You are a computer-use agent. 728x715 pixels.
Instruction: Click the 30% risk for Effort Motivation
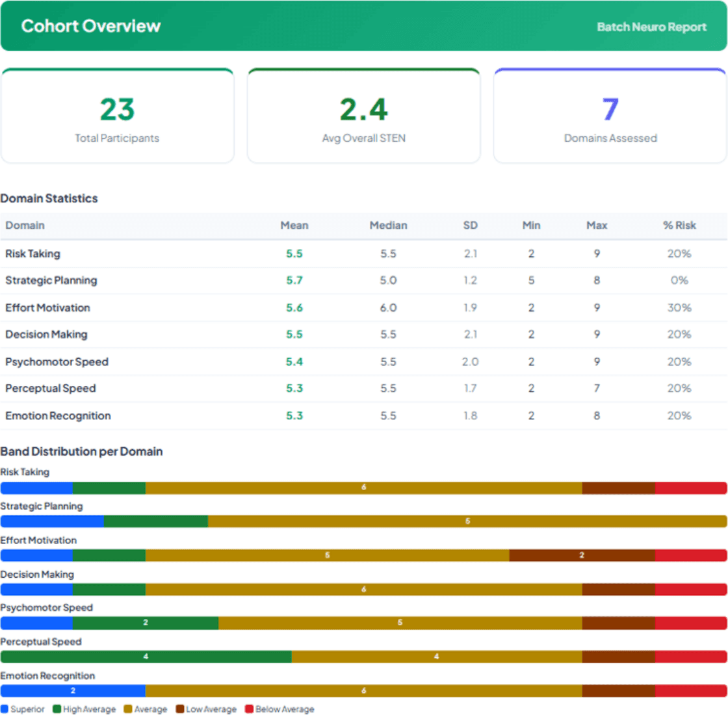pos(679,308)
